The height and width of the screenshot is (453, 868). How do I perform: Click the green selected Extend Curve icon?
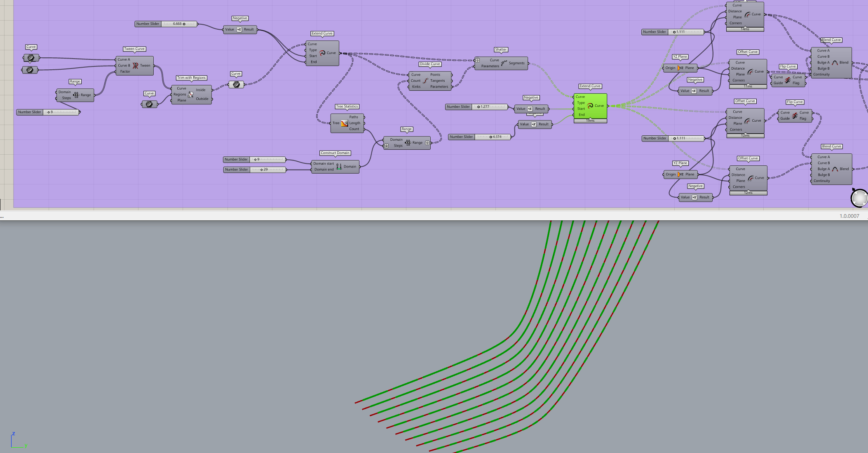(x=590, y=106)
